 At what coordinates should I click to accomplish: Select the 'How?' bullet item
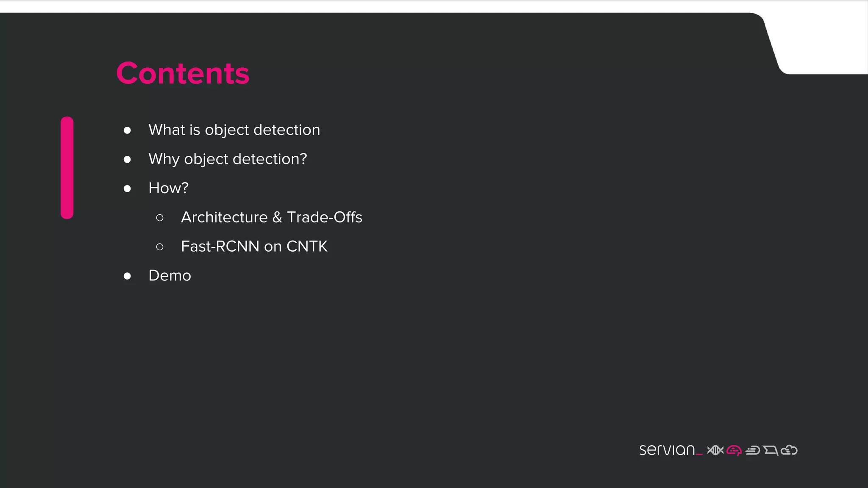coord(168,188)
